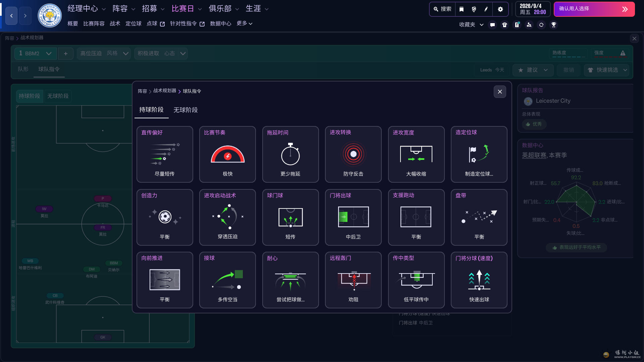Select the 进攻转换 target icon tile
The image size is (644, 362).
[353, 154]
